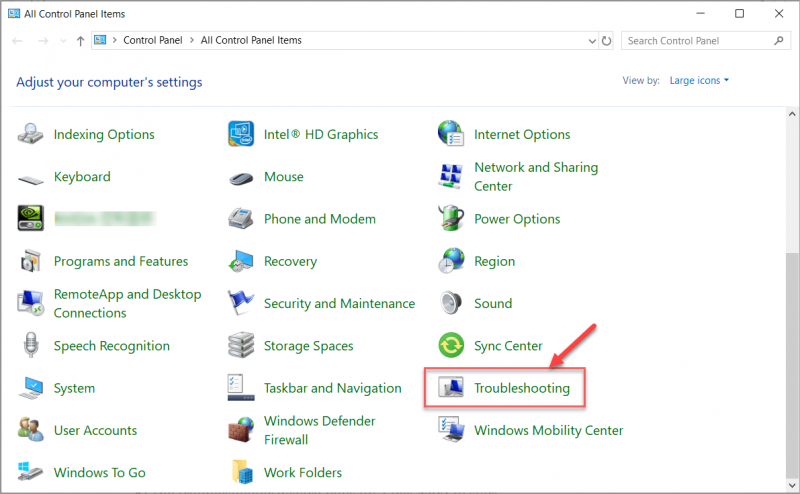Click the Programs and Features icon
The height and width of the screenshot is (494, 800).
coord(30,261)
